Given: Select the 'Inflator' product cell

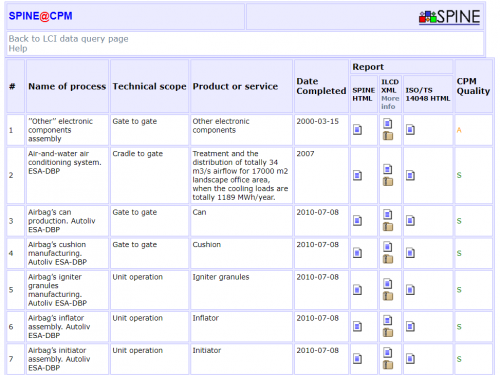Looking at the screenshot, I should tap(241, 326).
